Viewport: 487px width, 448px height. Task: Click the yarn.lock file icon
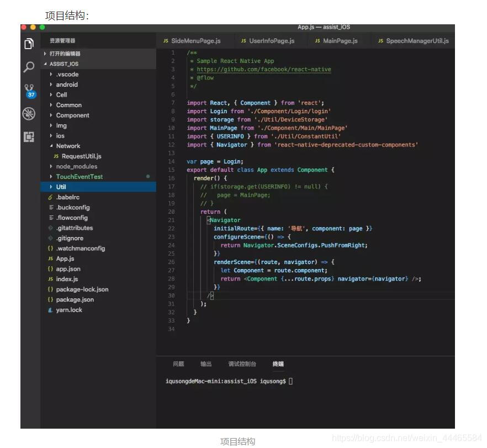[x=50, y=310]
